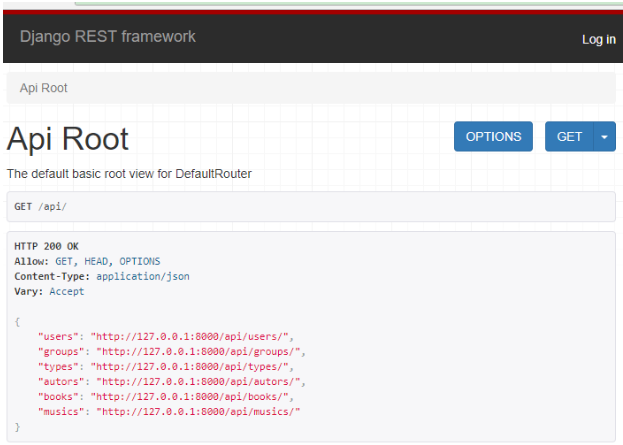Click the "types" JSON key
The width and height of the screenshot is (623, 445).
point(58,367)
